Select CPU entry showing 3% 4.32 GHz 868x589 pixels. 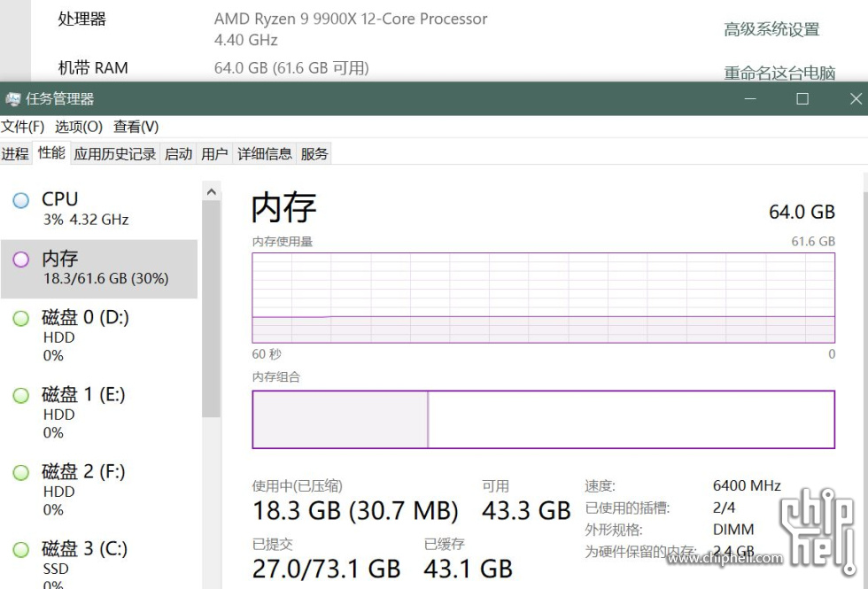[x=99, y=210]
